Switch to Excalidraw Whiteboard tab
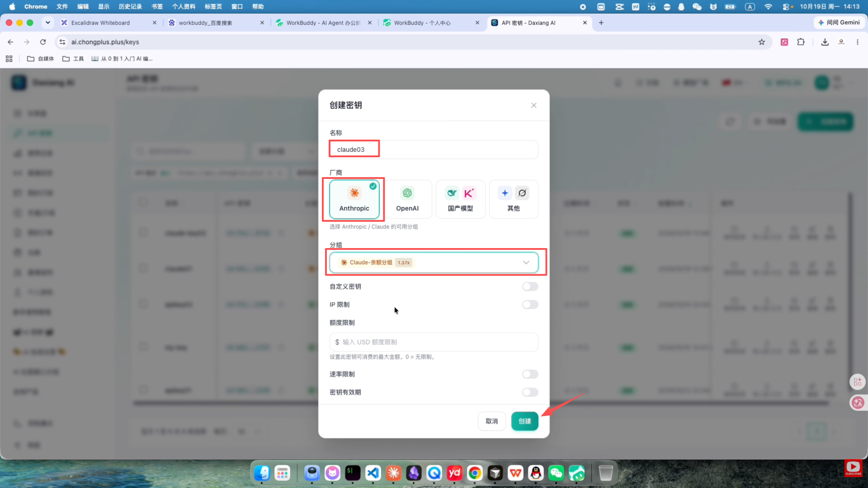This screenshot has width=868, height=488. [x=108, y=23]
